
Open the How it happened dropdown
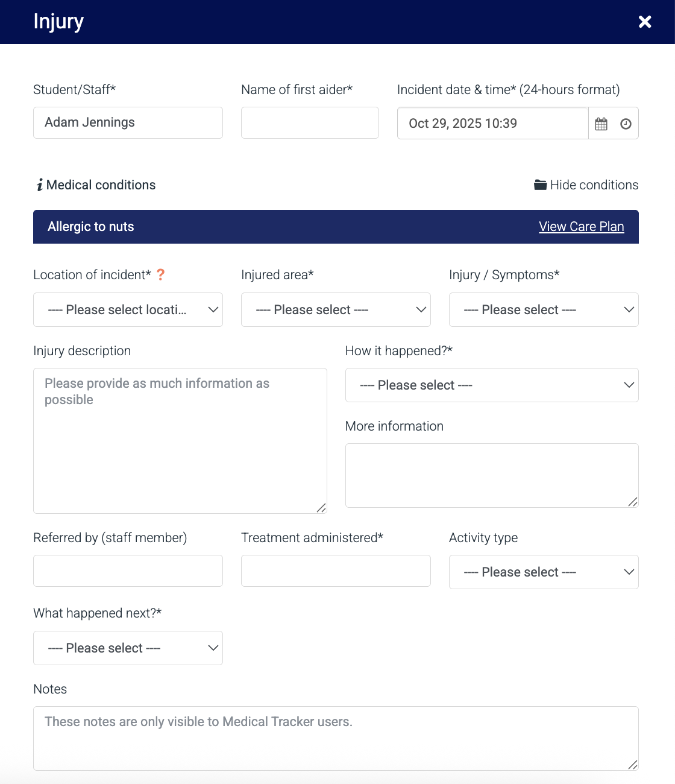point(492,385)
